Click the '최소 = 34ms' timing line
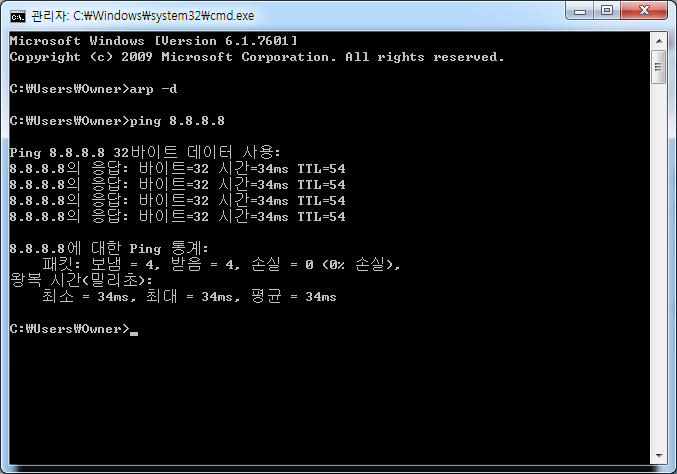The height and width of the screenshot is (474, 677). coord(189,296)
